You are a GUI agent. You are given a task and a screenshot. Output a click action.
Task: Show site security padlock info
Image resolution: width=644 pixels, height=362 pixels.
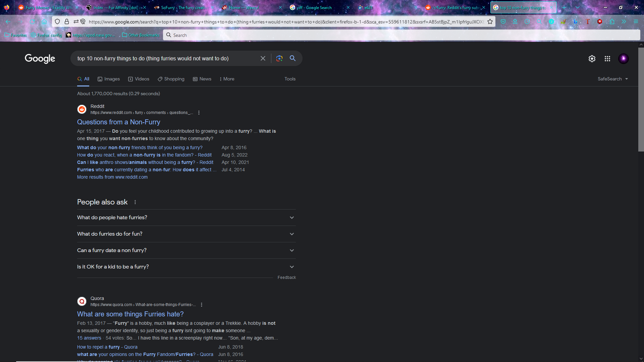(x=67, y=22)
